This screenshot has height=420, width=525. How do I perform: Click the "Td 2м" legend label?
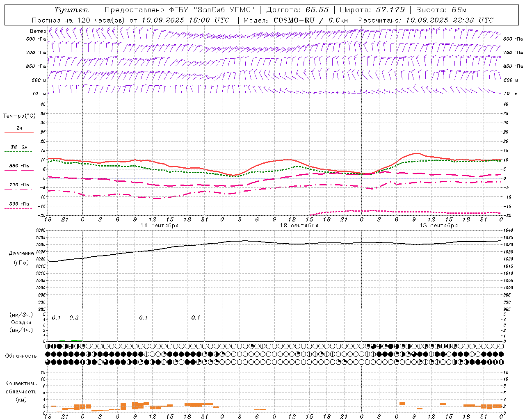[19, 147]
